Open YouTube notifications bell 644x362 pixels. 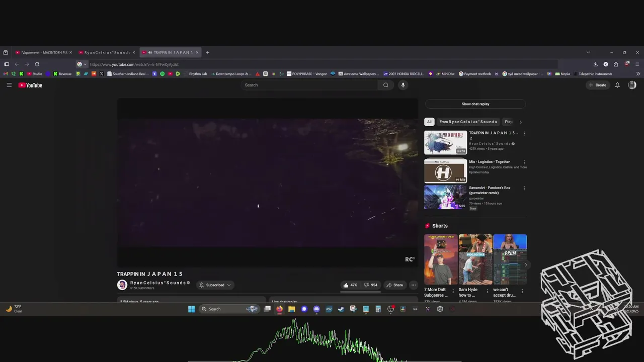(x=617, y=85)
